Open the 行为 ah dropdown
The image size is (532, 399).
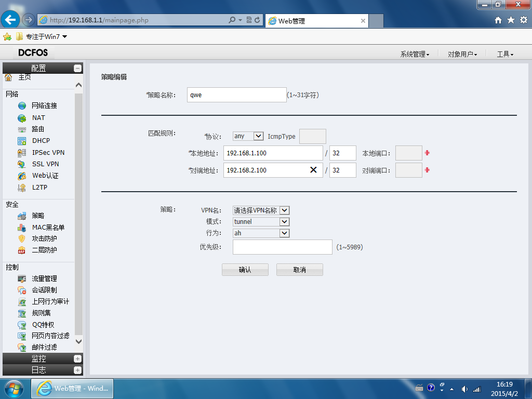(x=284, y=233)
